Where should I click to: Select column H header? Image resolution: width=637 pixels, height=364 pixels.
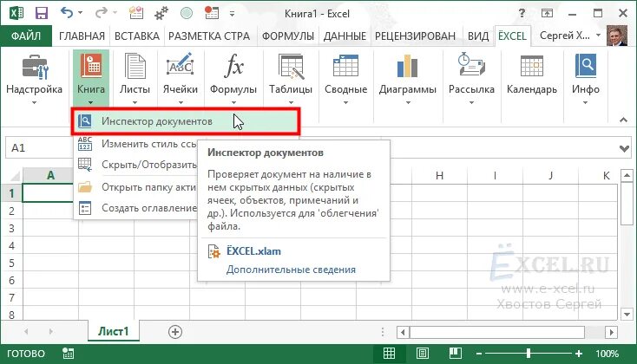point(439,175)
